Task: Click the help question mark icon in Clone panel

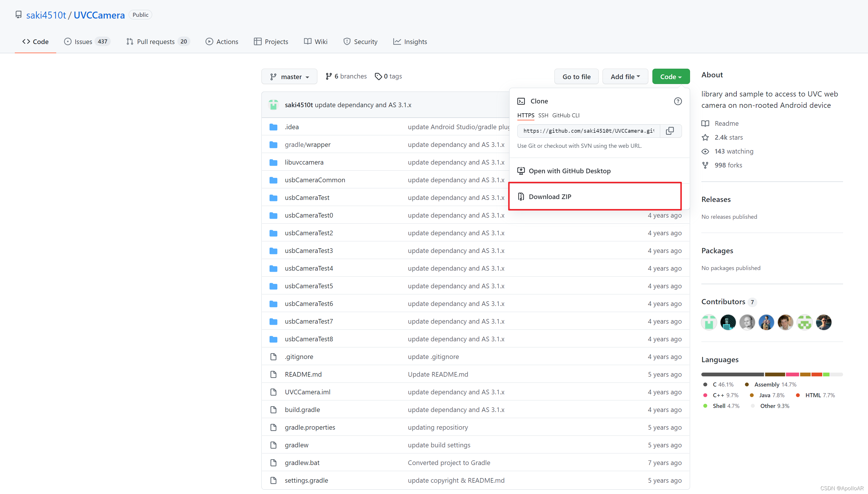Action: coord(678,101)
